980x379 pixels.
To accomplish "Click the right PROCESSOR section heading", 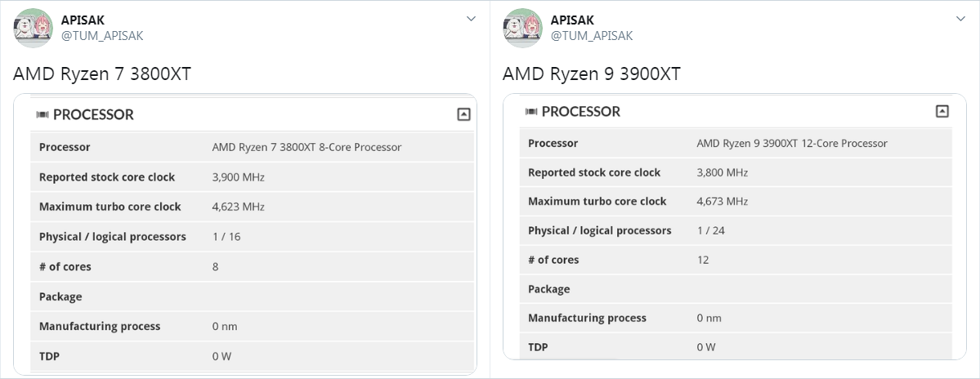I will click(x=580, y=112).
